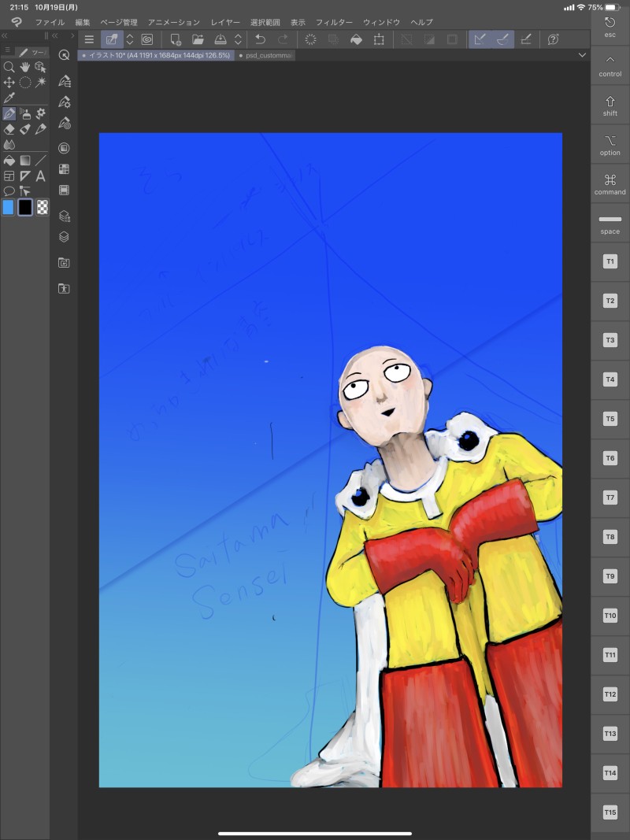This screenshot has width=630, height=840.
Task: Select the Figure line tool
Action: click(x=40, y=160)
